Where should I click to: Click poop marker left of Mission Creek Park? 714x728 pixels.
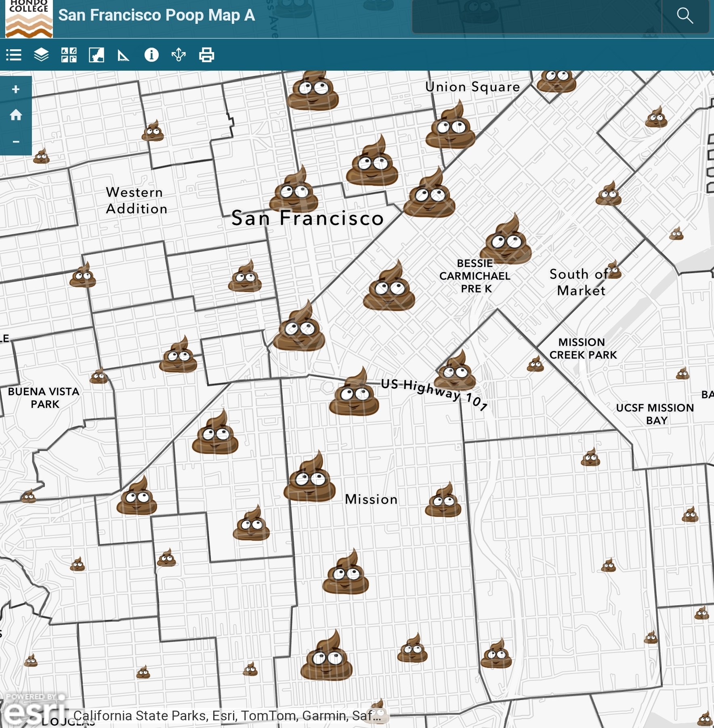click(x=535, y=364)
